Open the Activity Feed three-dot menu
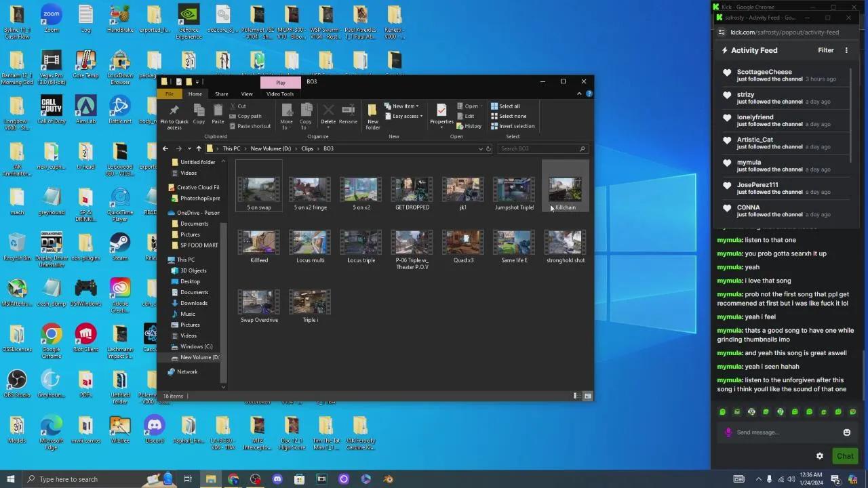868x488 pixels. pyautogui.click(x=846, y=50)
